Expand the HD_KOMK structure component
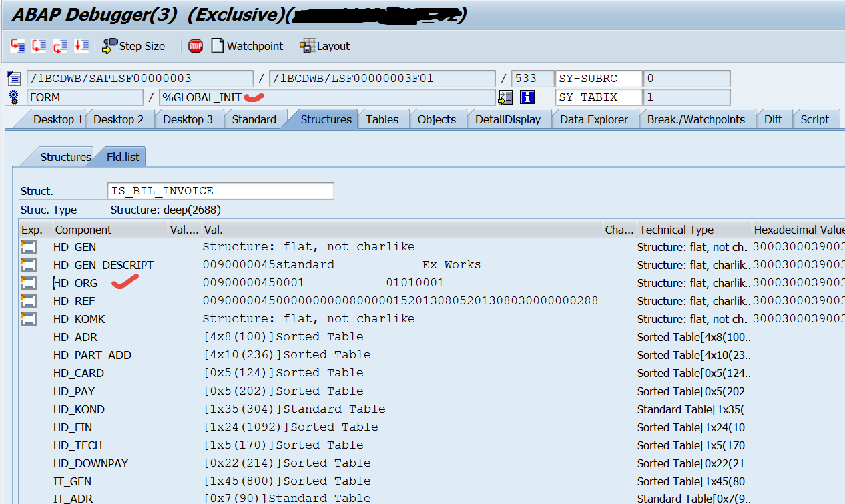The width and height of the screenshot is (845, 504). (28, 318)
